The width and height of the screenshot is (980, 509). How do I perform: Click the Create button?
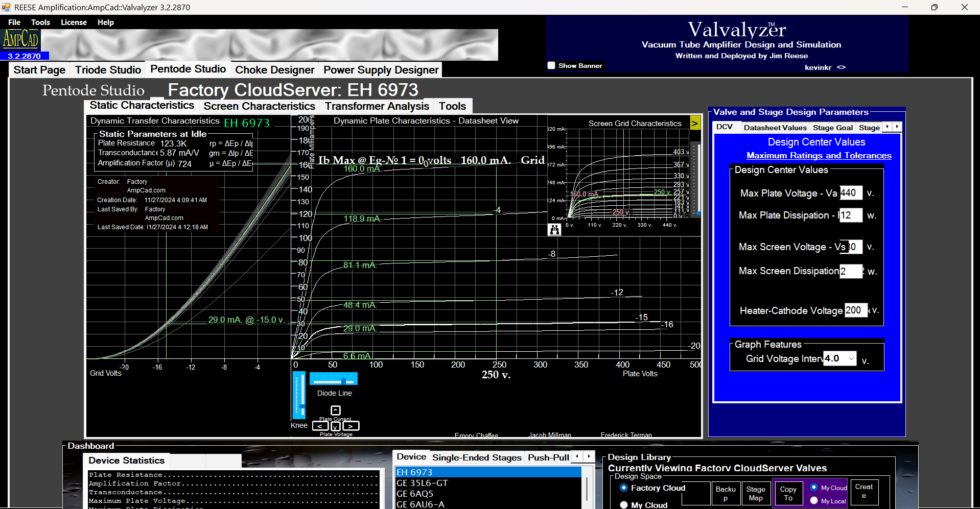(x=864, y=491)
